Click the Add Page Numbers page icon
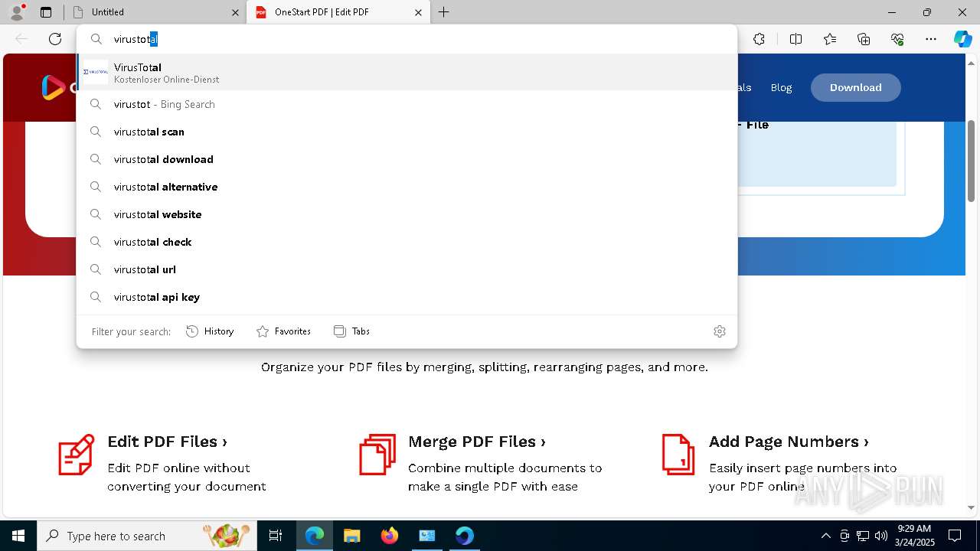This screenshot has height=551, width=980. click(678, 455)
